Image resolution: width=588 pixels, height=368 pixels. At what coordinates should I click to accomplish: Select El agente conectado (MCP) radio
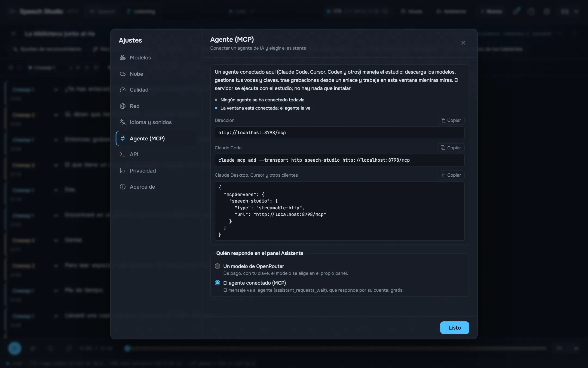[217, 283]
